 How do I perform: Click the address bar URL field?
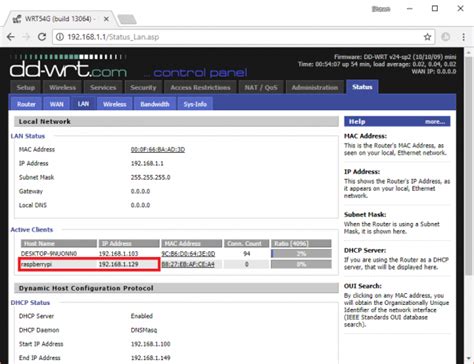pyautogui.click(x=243, y=37)
